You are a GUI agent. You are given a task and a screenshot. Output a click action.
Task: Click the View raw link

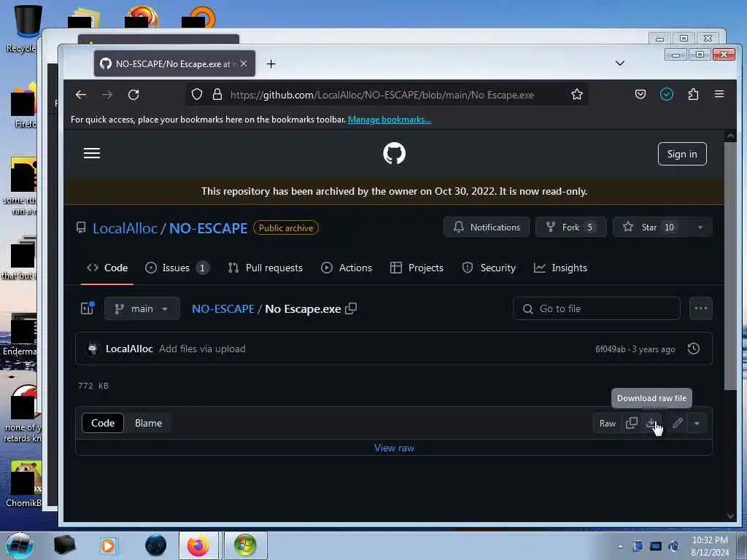(x=394, y=448)
